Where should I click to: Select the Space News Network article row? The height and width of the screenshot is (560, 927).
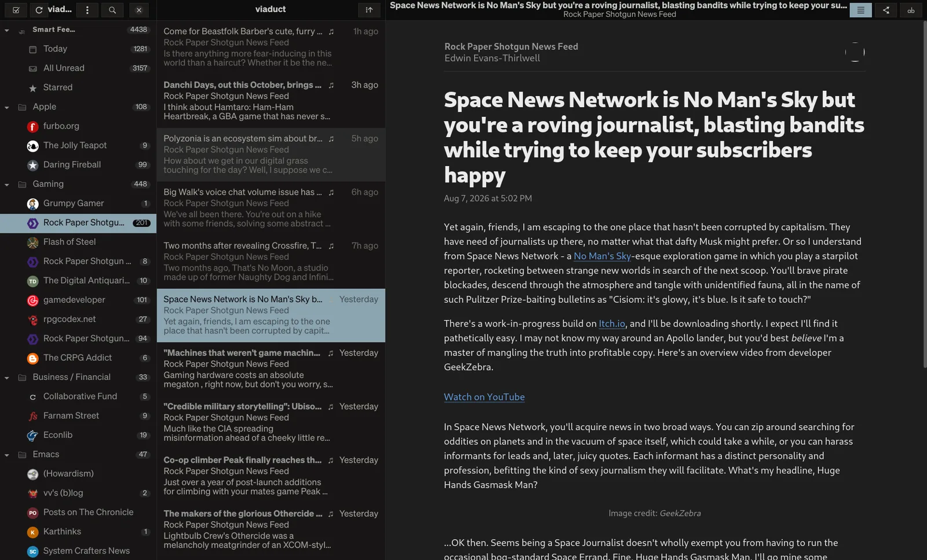coord(271,315)
